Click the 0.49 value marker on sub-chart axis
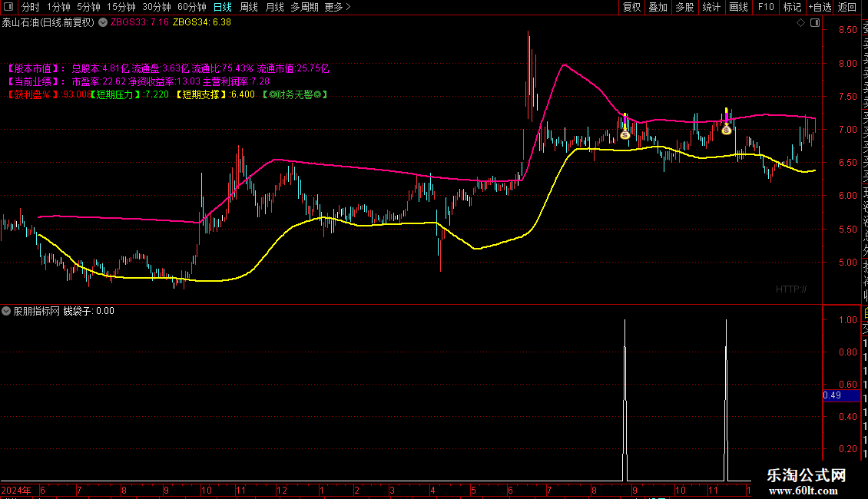This screenshot has height=499, width=868. [841, 395]
